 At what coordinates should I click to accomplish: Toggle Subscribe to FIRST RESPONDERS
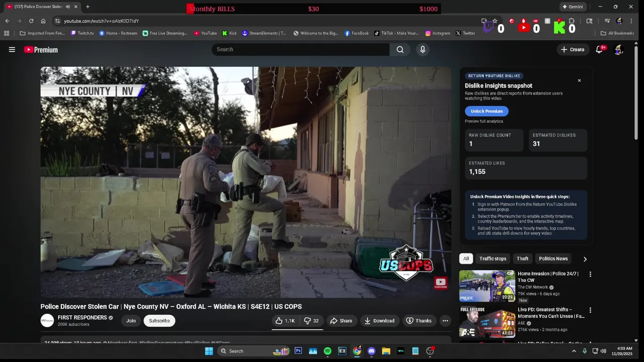pos(159,321)
